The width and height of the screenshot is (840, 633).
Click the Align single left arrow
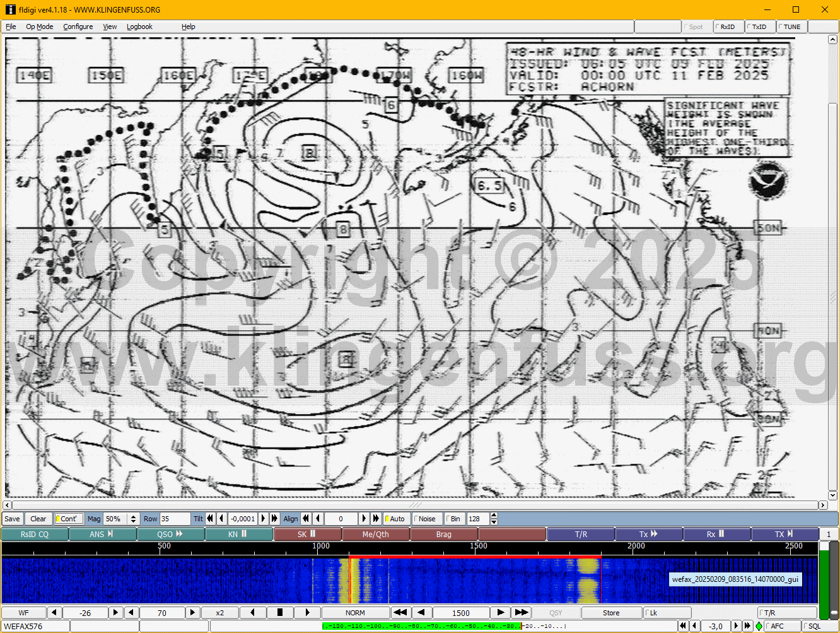pyautogui.click(x=318, y=519)
